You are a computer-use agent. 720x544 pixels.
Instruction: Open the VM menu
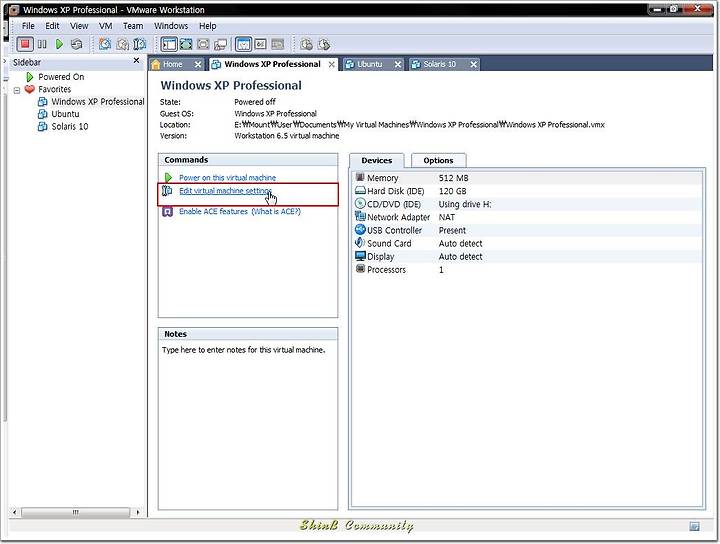tap(106, 26)
